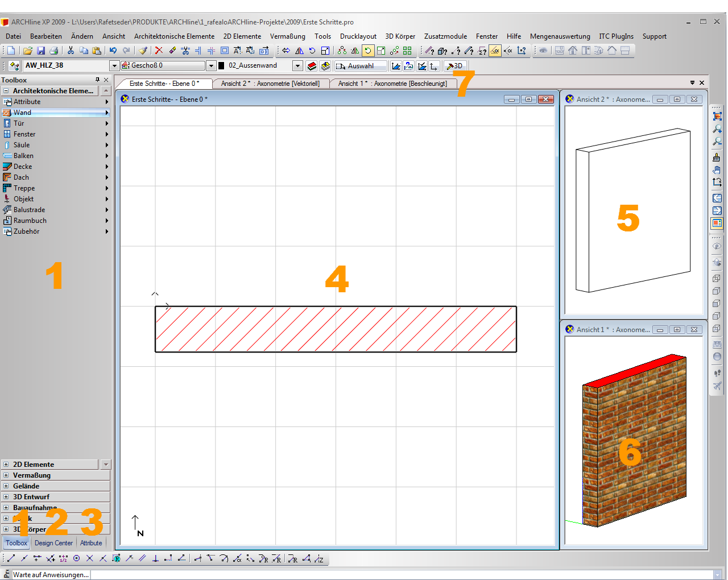Viewport: 728px width, 580px height.
Task: Toggle the highlighted rotate-copy toolbar button
Action: click(368, 51)
